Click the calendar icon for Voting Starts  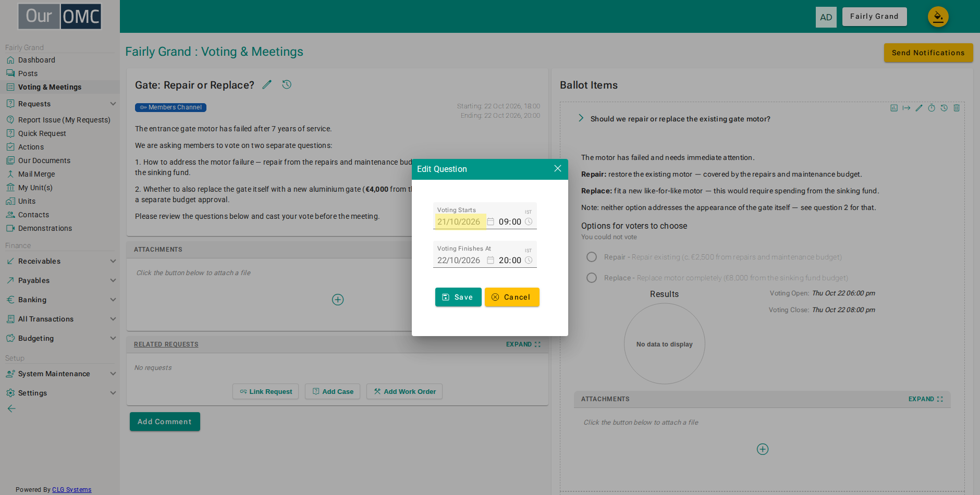tap(491, 222)
